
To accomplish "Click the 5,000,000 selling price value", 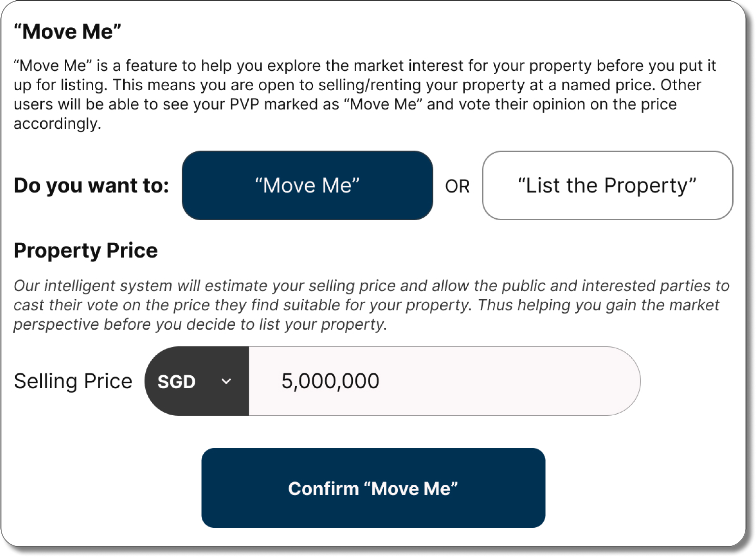I will point(330,381).
